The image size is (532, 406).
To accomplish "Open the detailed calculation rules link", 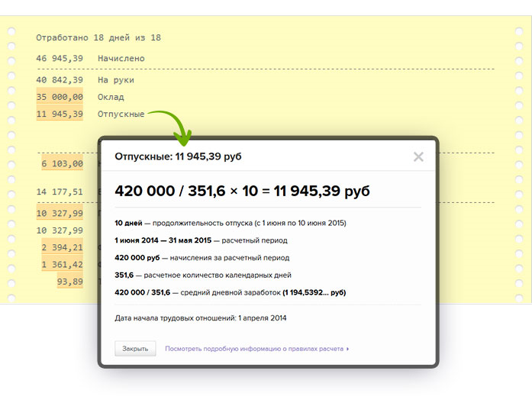I will tap(254, 349).
